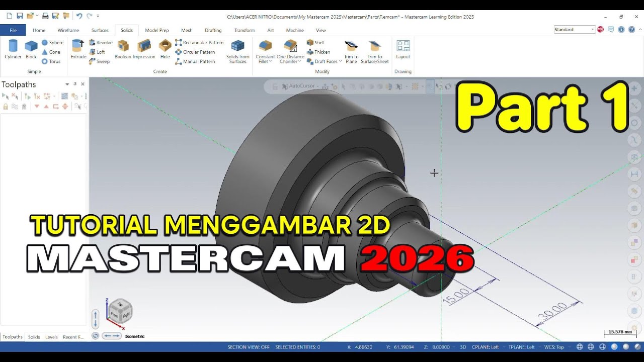
Task: Move selected operation down arrow
Action: click(x=37, y=107)
